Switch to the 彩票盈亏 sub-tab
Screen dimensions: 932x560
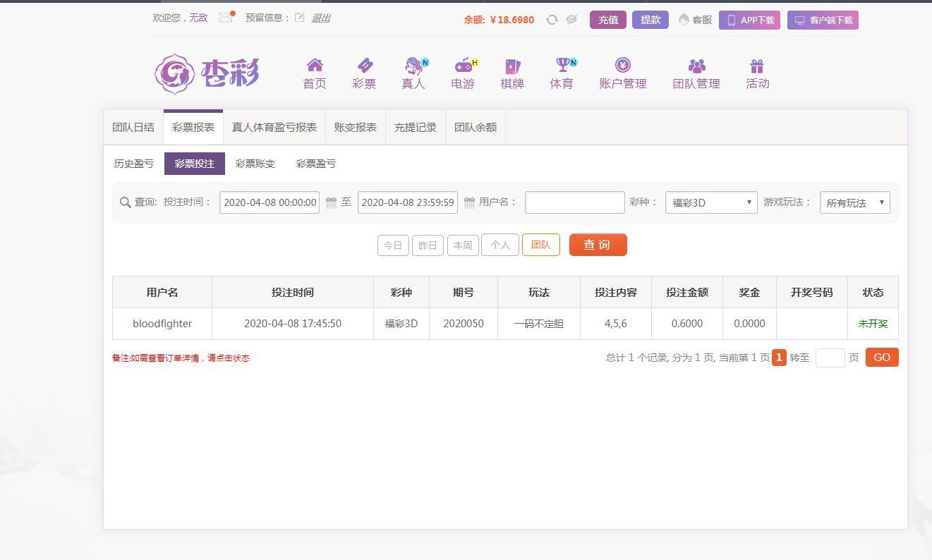316,164
